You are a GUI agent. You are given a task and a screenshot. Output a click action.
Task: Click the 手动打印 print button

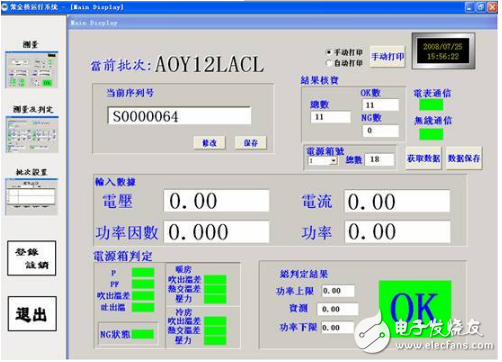[388, 57]
